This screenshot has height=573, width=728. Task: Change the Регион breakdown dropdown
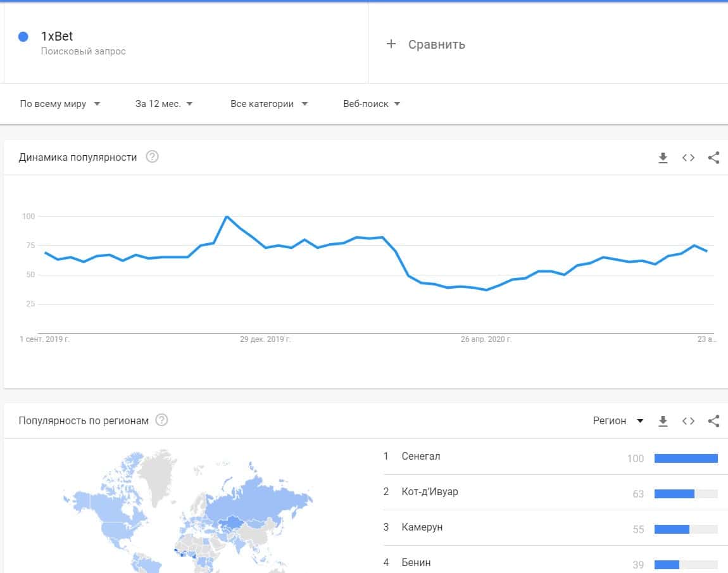[618, 421]
